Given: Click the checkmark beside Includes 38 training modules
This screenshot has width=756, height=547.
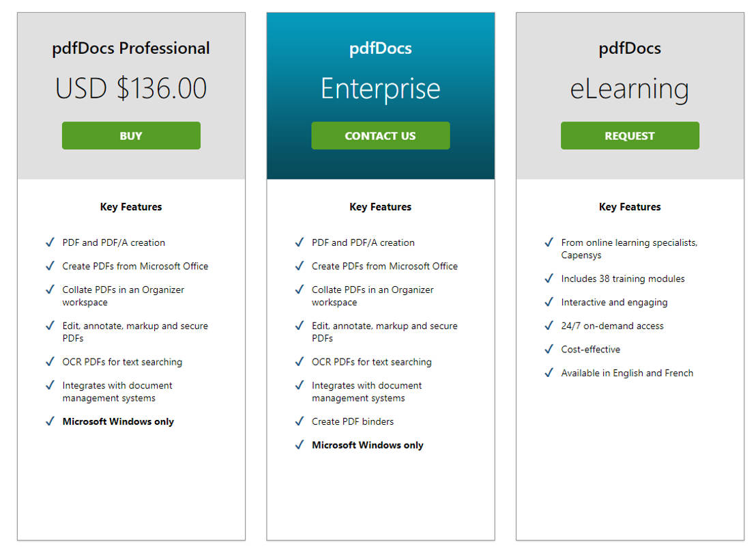Looking at the screenshot, I should point(549,279).
